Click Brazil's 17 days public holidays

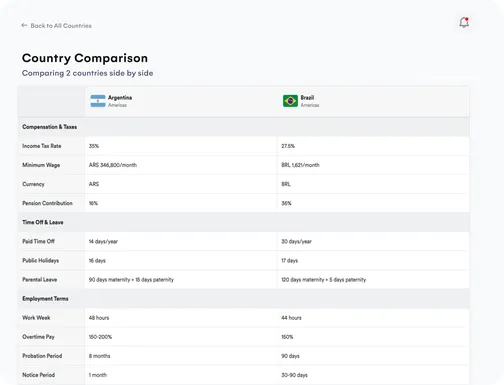(x=290, y=260)
